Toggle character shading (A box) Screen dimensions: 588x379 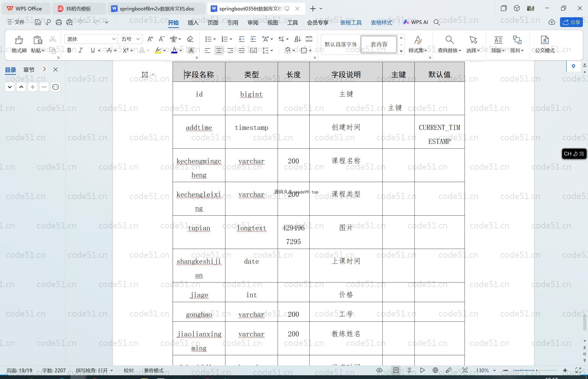point(191,50)
